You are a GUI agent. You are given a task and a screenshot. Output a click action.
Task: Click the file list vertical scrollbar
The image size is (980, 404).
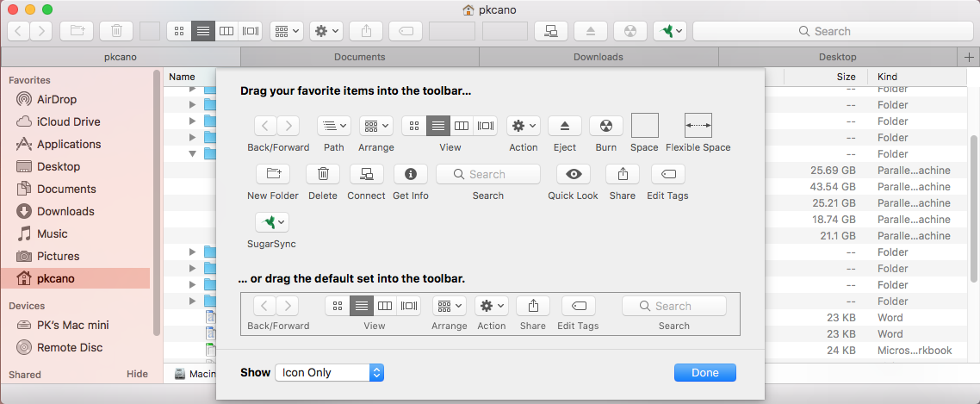tap(974, 208)
